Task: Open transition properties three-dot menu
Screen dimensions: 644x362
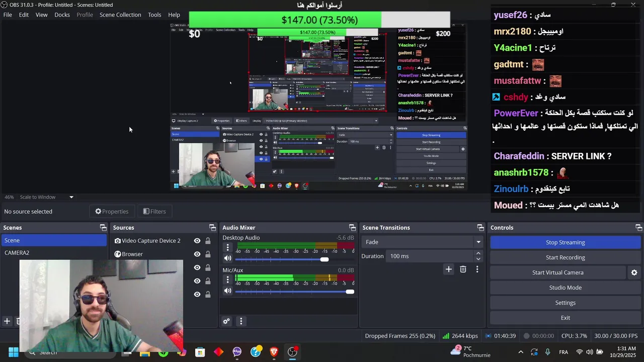Action: [x=477, y=269]
